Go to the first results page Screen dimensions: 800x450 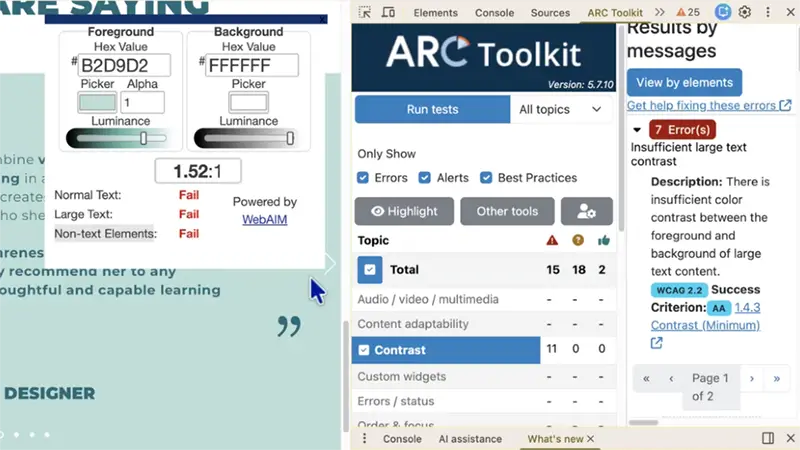(x=646, y=379)
